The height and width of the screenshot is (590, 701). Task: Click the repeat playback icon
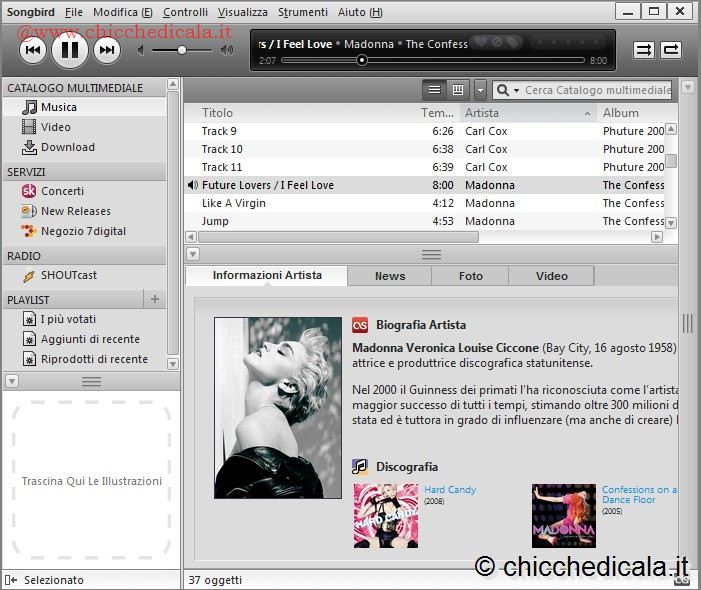click(x=671, y=49)
